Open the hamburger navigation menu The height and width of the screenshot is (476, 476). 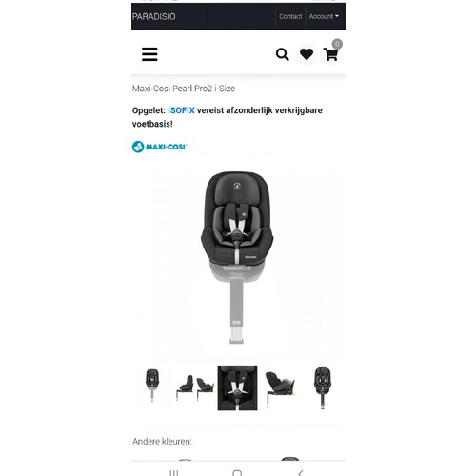coord(149,54)
